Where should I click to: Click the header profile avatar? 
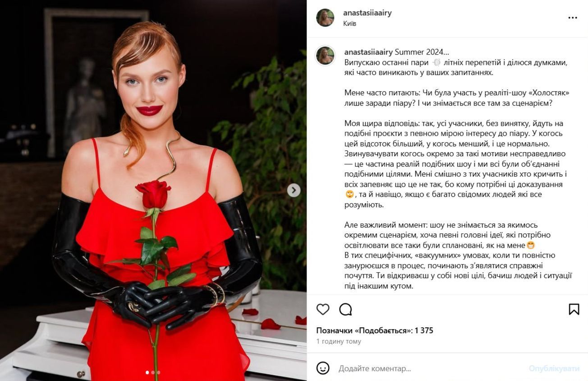pyautogui.click(x=325, y=18)
